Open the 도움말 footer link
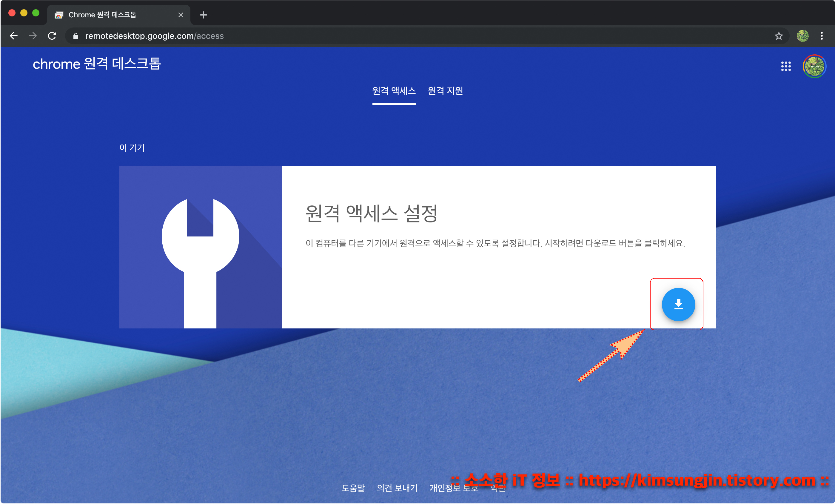Screen dimensions: 835x504 (353, 488)
